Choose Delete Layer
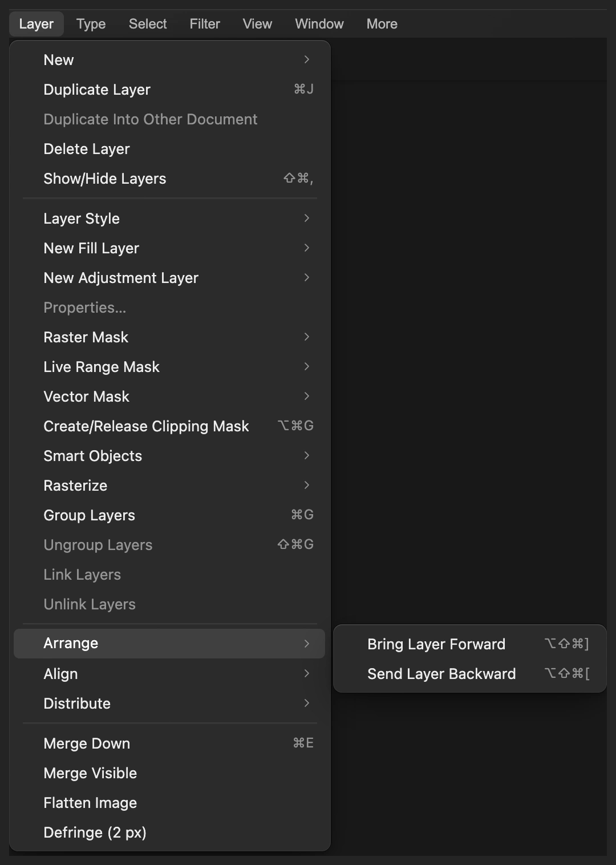616x865 pixels. coord(169,149)
